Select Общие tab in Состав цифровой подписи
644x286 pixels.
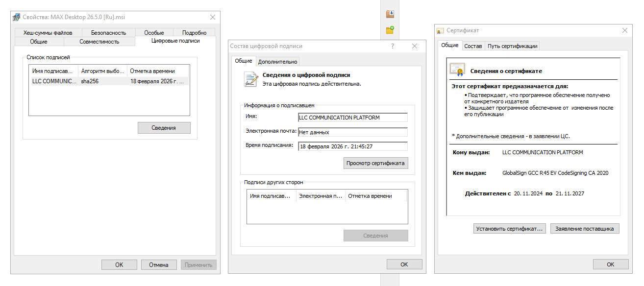tap(244, 61)
